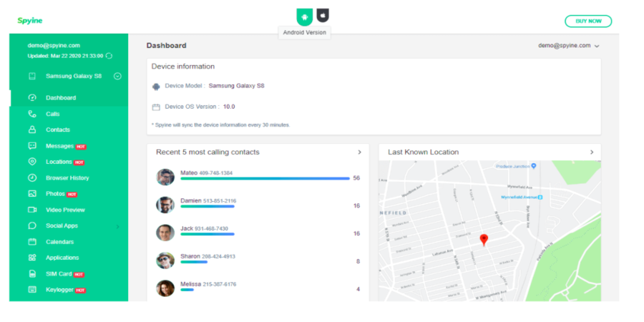Click the Produce Junction map marker

(534, 166)
